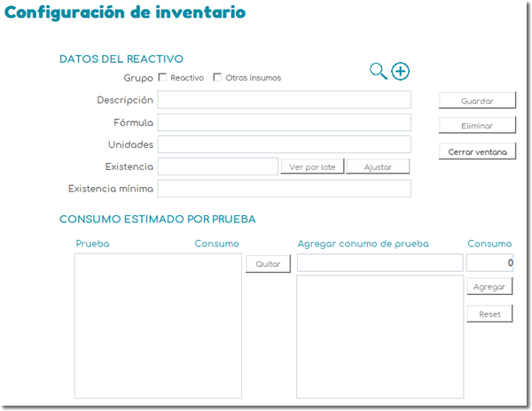532x411 pixels.
Task: Click the Eliminar button
Action: [x=477, y=126]
